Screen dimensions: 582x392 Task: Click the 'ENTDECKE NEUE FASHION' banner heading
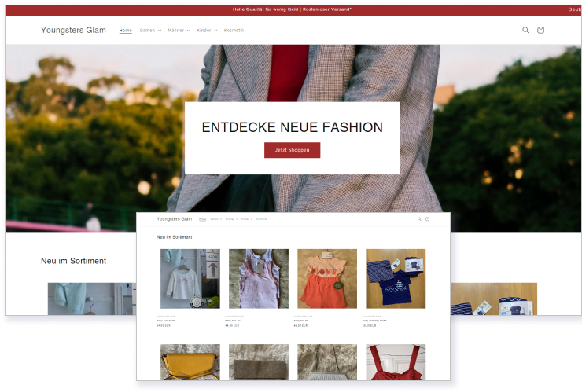click(292, 127)
